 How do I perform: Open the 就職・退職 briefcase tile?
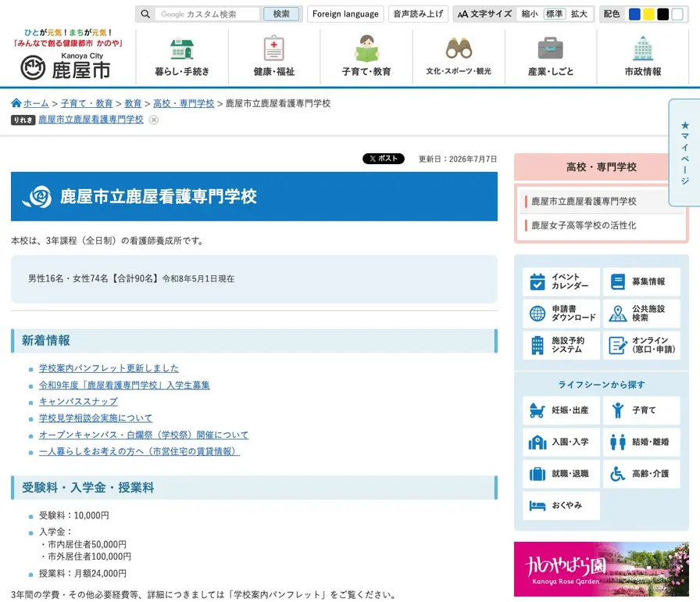(561, 473)
